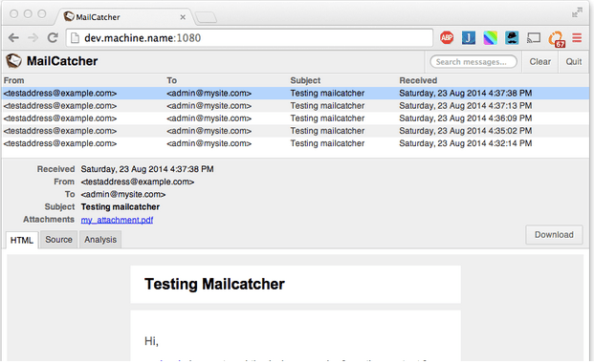Switch to the Analysis tab
The image size is (594, 364).
100,240
